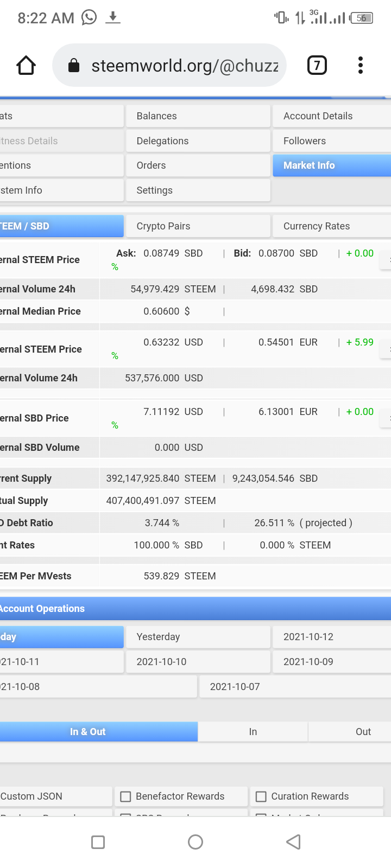Open the Delegations tab
The image size is (391, 868).
tap(198, 141)
